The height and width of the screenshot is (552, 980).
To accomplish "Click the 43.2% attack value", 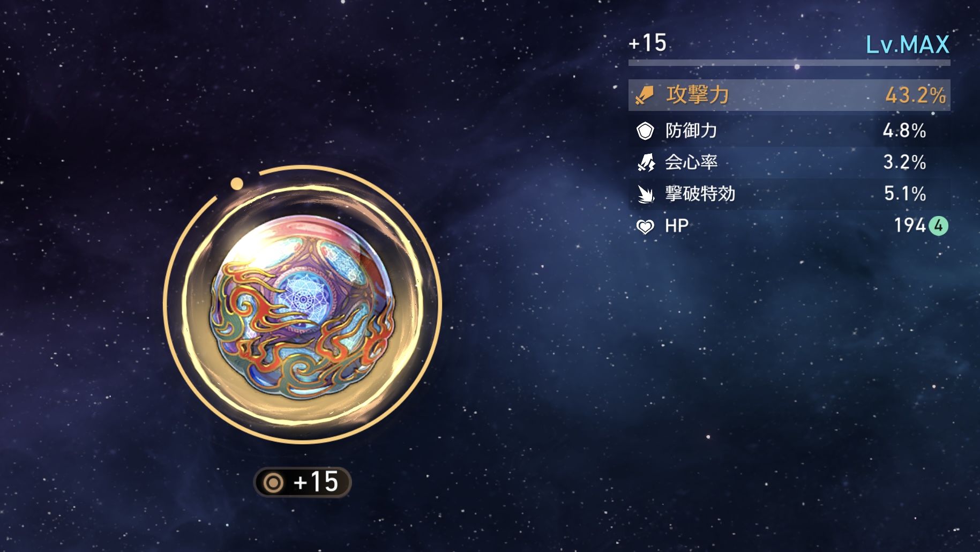I will [916, 95].
